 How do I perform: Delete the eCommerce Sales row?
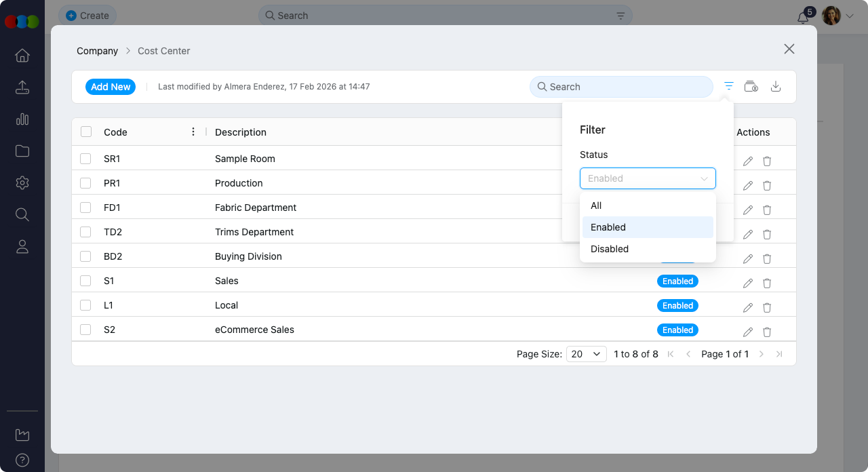point(767,332)
